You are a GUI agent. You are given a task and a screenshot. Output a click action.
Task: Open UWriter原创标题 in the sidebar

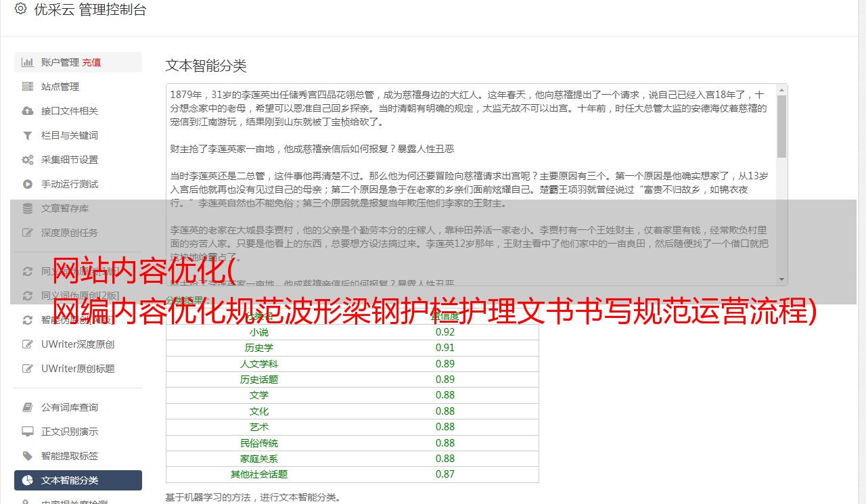(x=78, y=369)
